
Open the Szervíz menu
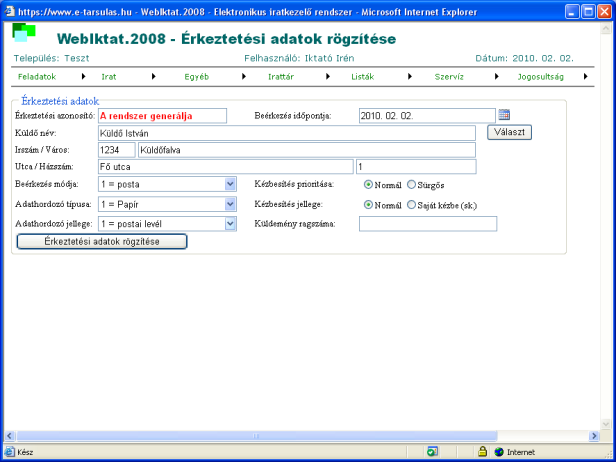(x=449, y=77)
